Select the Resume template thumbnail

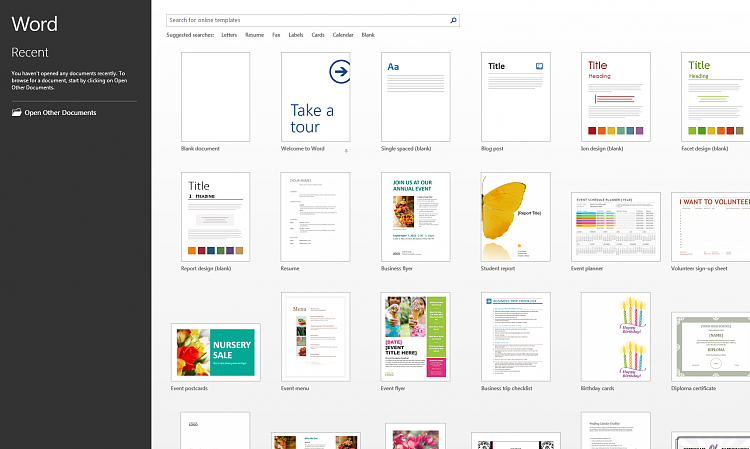tap(315, 217)
